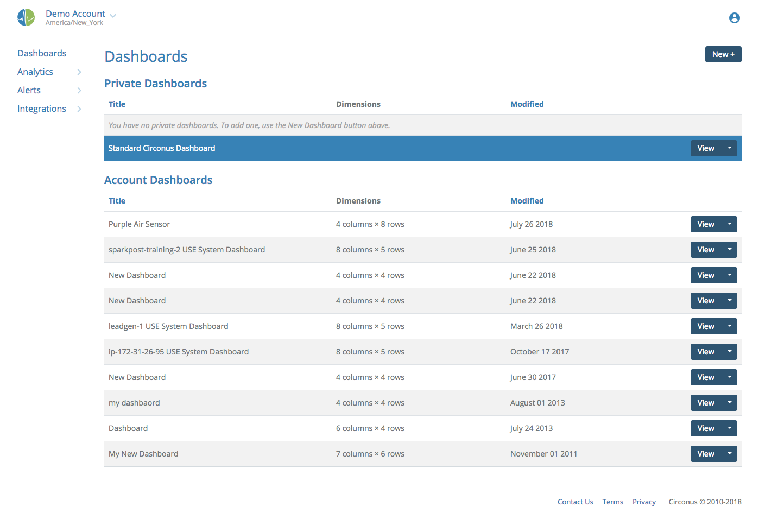Click the Alerts chevron icon
This screenshot has width=759, height=532.
click(79, 90)
